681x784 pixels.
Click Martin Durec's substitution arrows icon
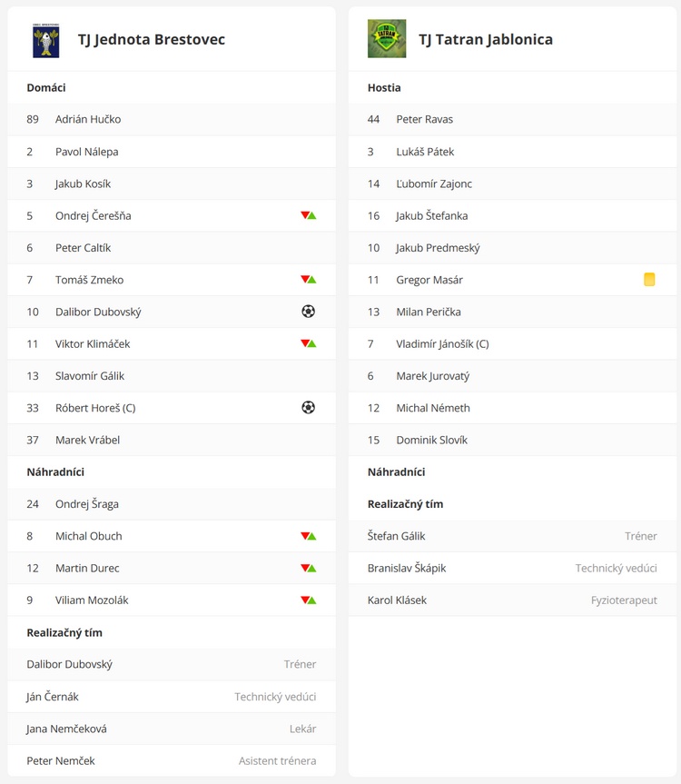point(309,568)
